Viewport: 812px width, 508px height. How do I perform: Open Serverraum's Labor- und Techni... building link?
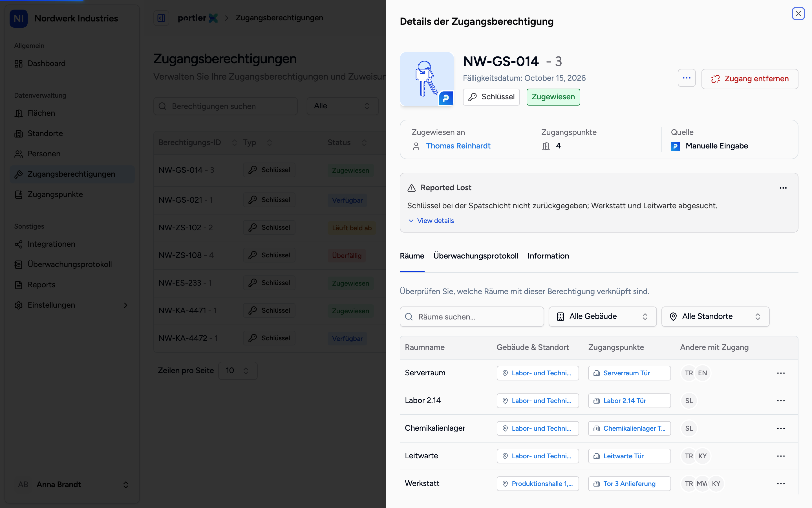[538, 373]
